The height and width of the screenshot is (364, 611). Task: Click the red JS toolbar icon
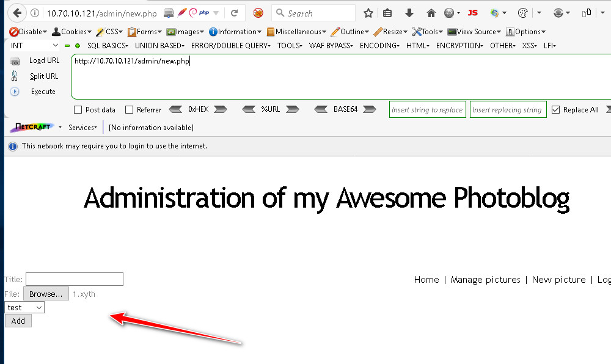[472, 13]
